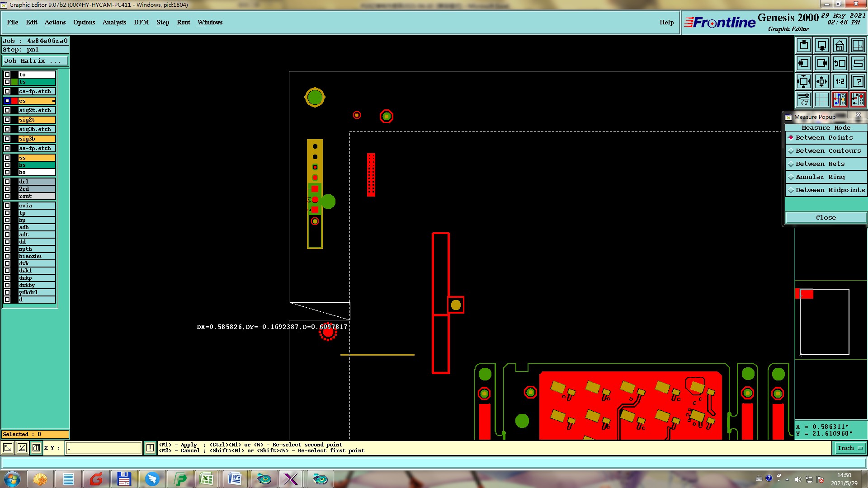Open the File menu
This screenshot has height=488, width=868.
13,22
